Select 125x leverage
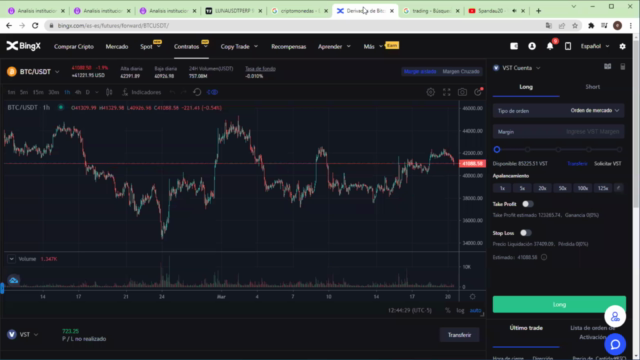The height and width of the screenshot is (360, 640). coord(603,188)
